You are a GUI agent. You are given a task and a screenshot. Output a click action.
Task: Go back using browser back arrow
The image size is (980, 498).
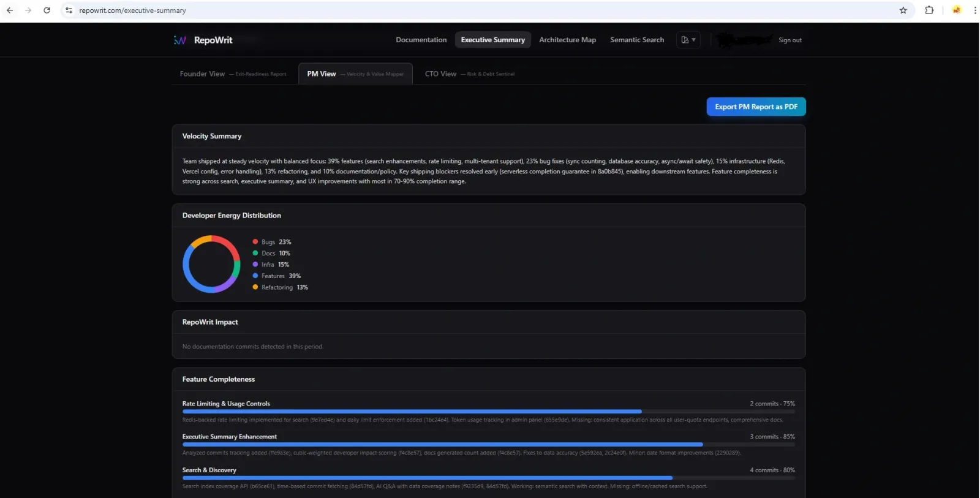(10, 10)
